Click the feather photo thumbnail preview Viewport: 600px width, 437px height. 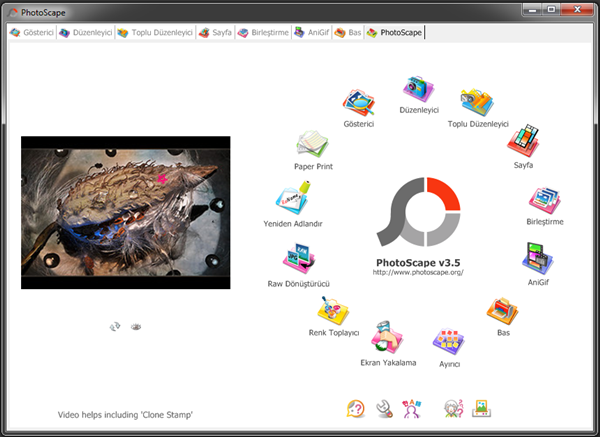pyautogui.click(x=125, y=212)
